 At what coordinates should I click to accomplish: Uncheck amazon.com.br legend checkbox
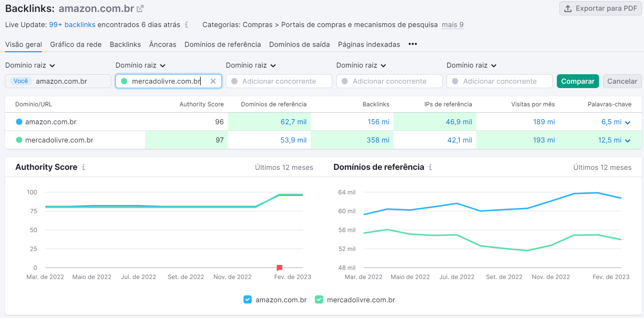(247, 300)
